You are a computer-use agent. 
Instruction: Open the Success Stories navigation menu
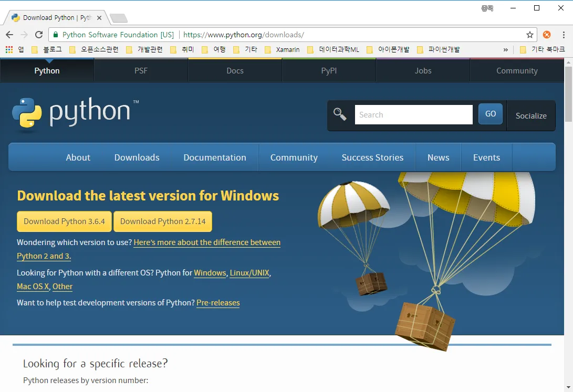click(372, 157)
